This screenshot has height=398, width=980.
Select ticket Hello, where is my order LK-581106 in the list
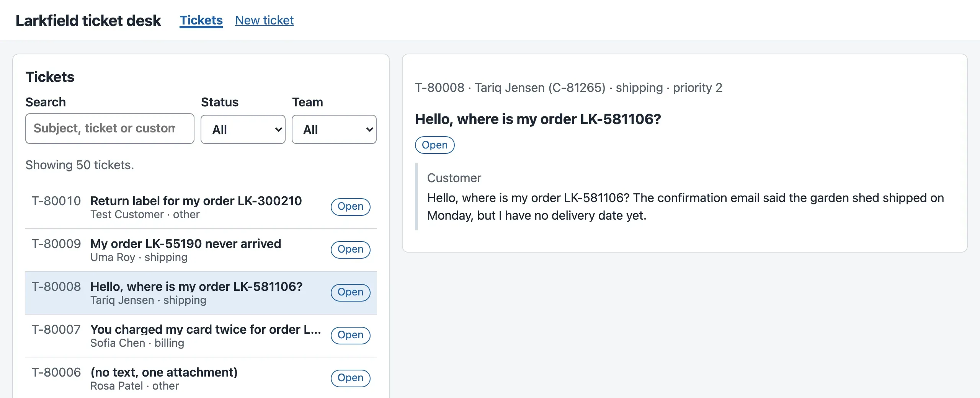[x=201, y=293]
